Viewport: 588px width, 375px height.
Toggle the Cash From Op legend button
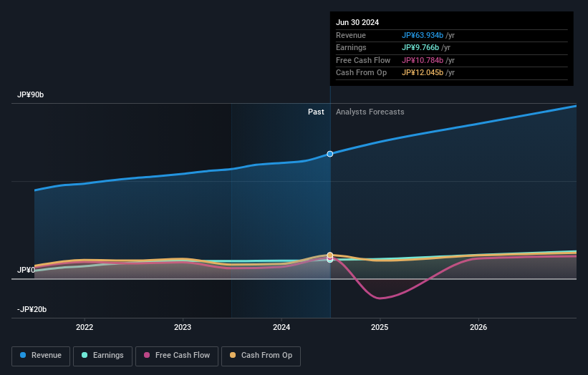pos(261,356)
